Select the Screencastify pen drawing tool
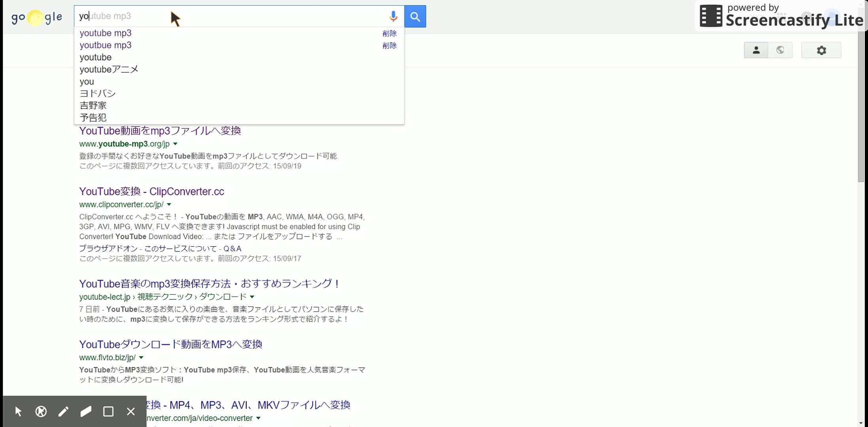Screen dimensions: 868x427 point(63,412)
